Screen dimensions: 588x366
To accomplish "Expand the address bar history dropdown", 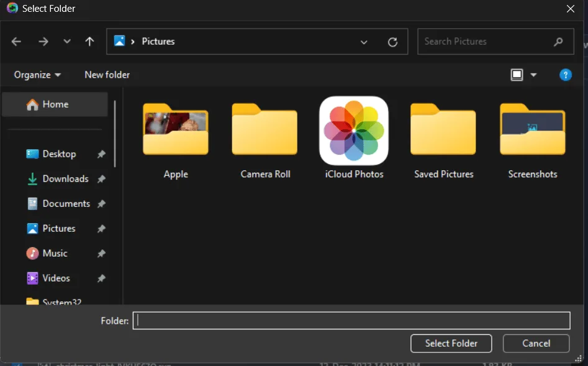I will click(364, 42).
